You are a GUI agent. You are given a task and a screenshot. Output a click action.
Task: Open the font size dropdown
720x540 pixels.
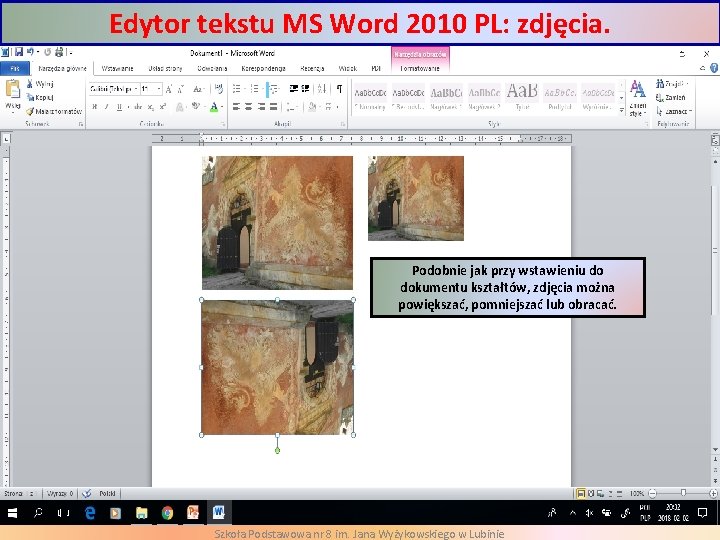[159, 89]
